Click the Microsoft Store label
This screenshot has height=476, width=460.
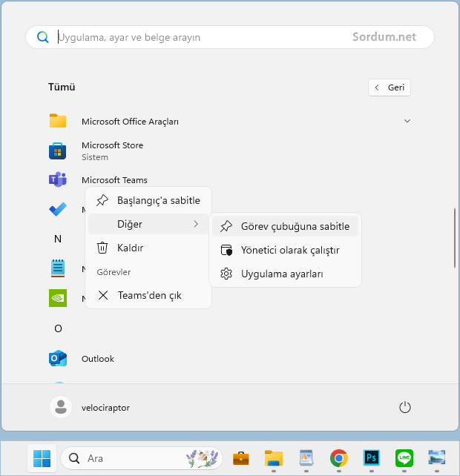point(112,145)
